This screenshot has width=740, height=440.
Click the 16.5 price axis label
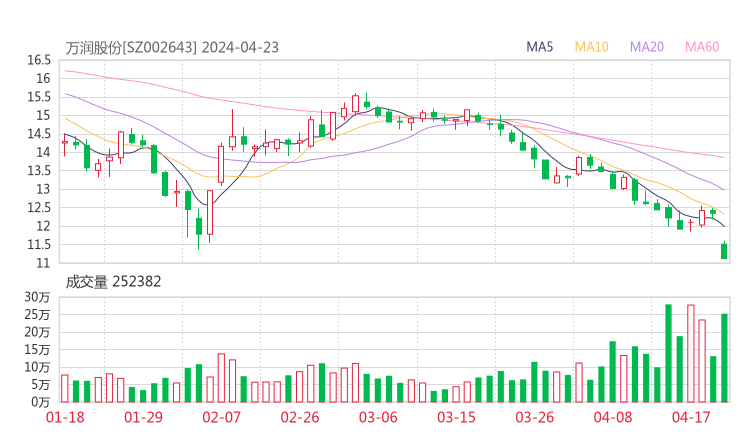pos(39,60)
